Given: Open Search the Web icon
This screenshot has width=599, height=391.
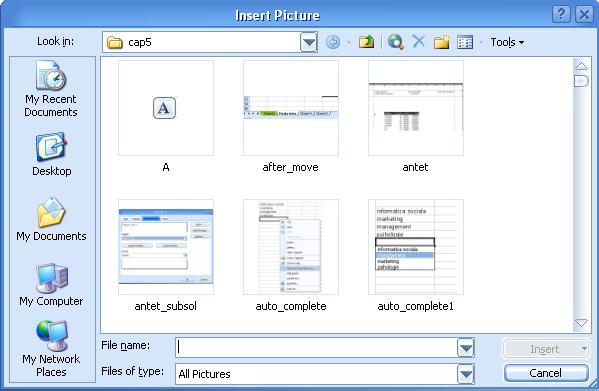Looking at the screenshot, I should [396, 42].
